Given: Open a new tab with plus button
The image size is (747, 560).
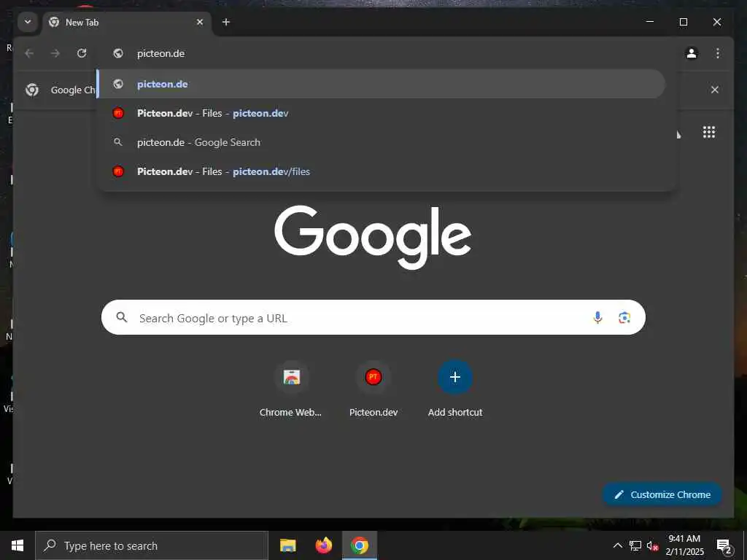Looking at the screenshot, I should (x=226, y=22).
